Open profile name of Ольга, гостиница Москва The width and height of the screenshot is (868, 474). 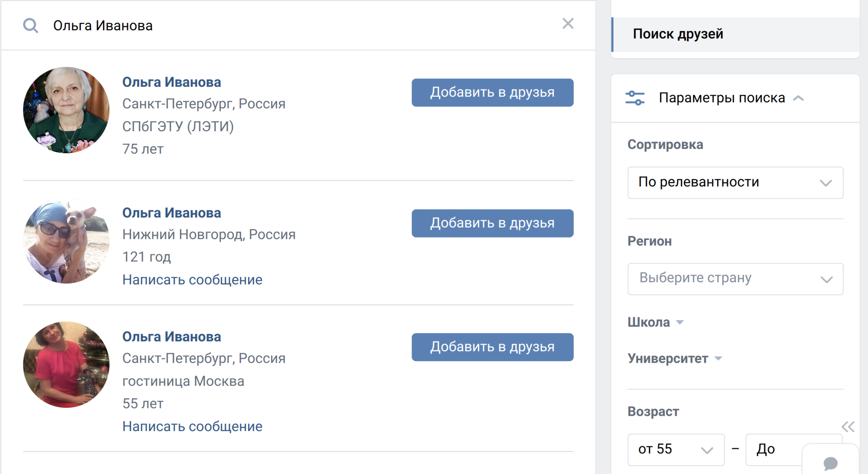(172, 337)
